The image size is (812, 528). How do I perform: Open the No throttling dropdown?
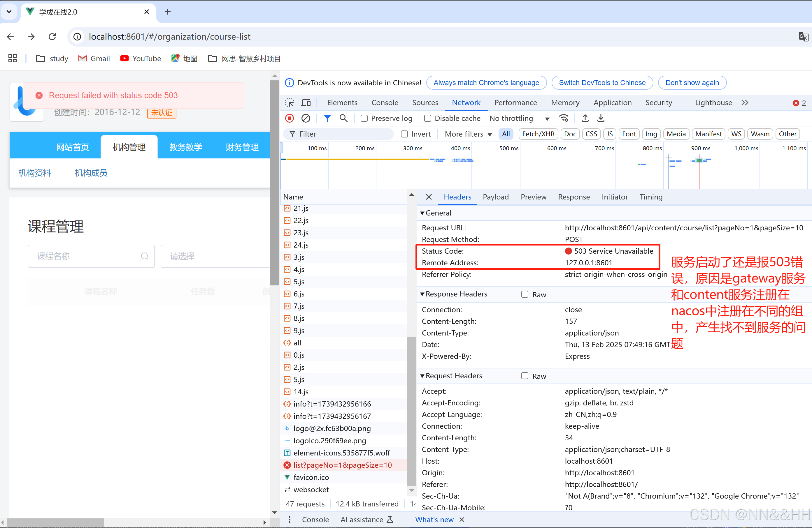coord(519,118)
